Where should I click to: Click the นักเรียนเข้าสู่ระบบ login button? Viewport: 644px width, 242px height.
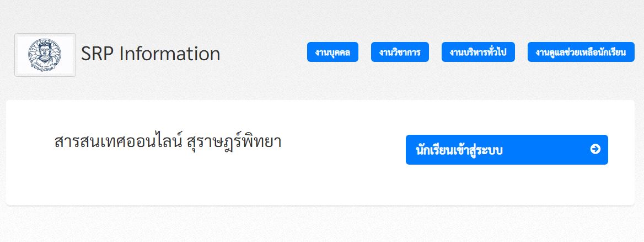[x=507, y=150]
